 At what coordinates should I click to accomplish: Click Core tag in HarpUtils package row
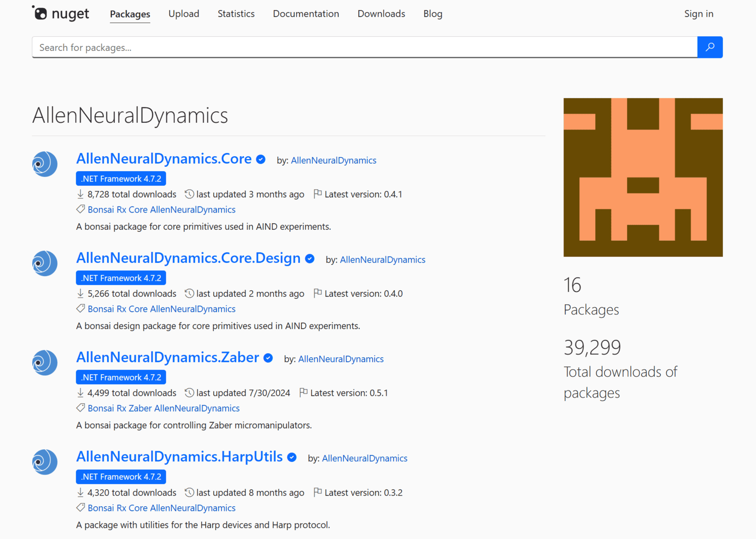pyautogui.click(x=138, y=508)
